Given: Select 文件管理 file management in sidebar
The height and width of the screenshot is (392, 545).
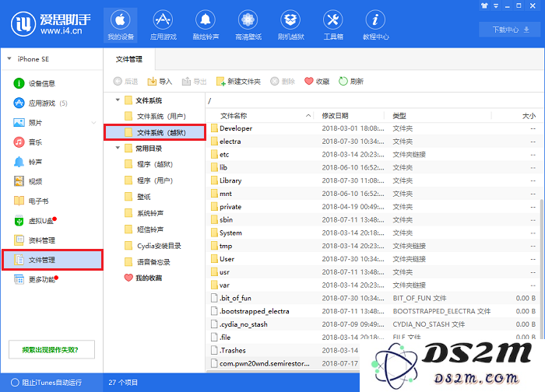Looking at the screenshot, I should [52, 260].
